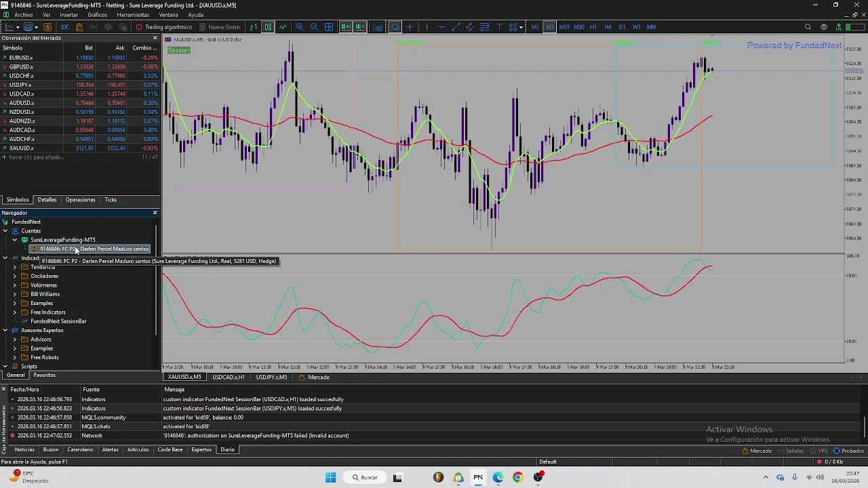The image size is (868, 488).
Task: Select H1 timeframe
Action: [x=593, y=27]
